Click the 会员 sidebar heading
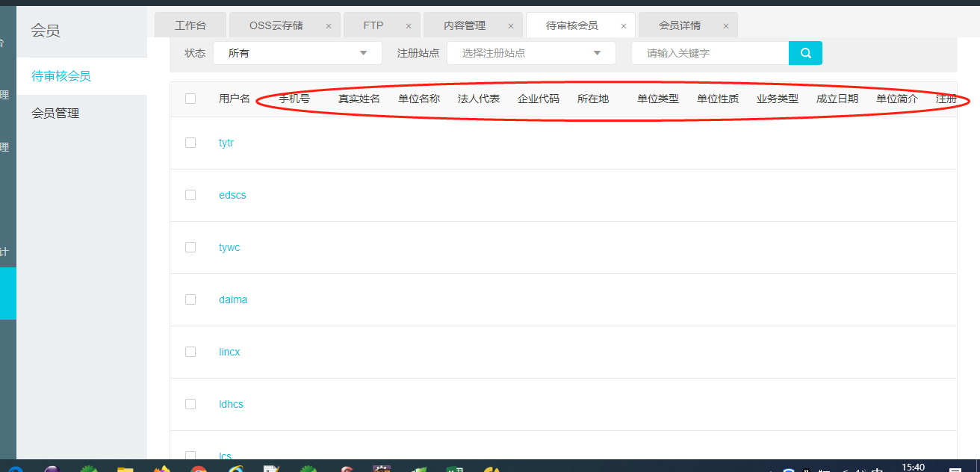The image size is (980, 472). [x=45, y=31]
